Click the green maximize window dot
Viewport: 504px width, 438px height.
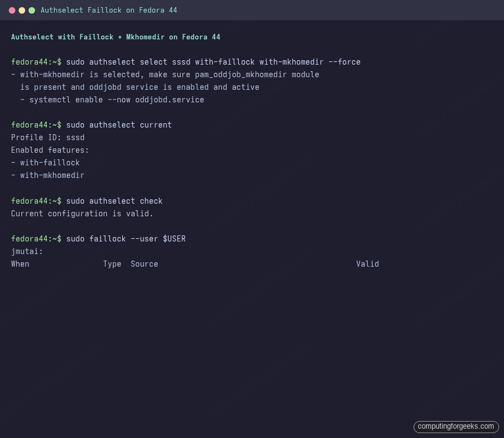(x=32, y=10)
